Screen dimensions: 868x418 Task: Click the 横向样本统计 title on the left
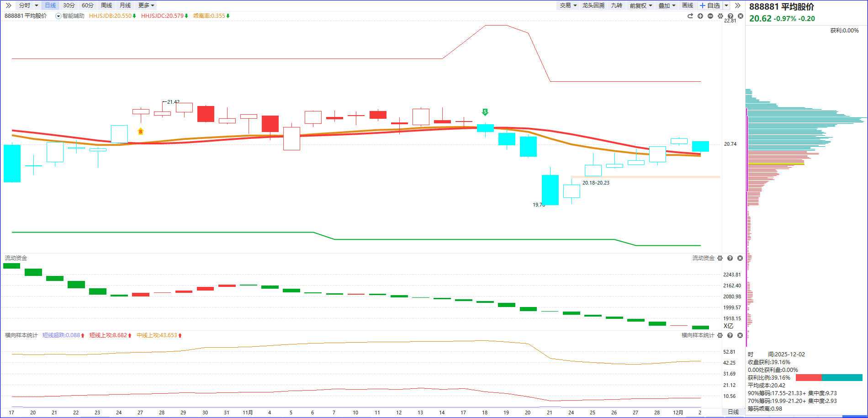tap(21, 335)
